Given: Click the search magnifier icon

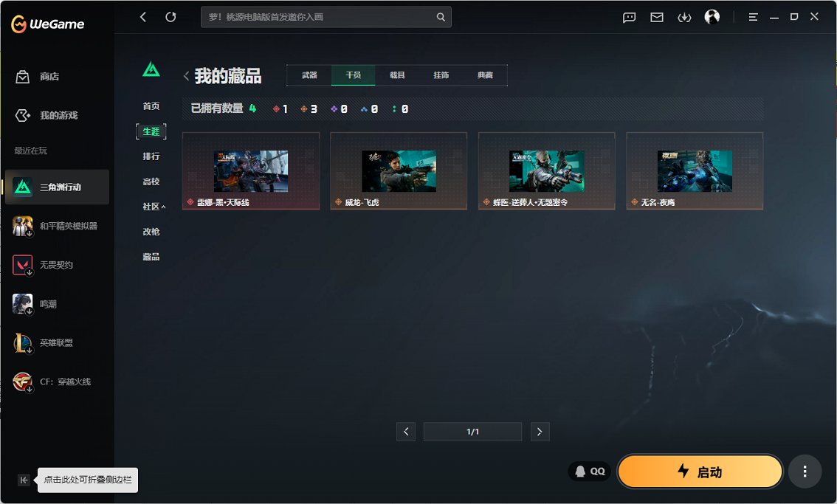Looking at the screenshot, I should (441, 16).
